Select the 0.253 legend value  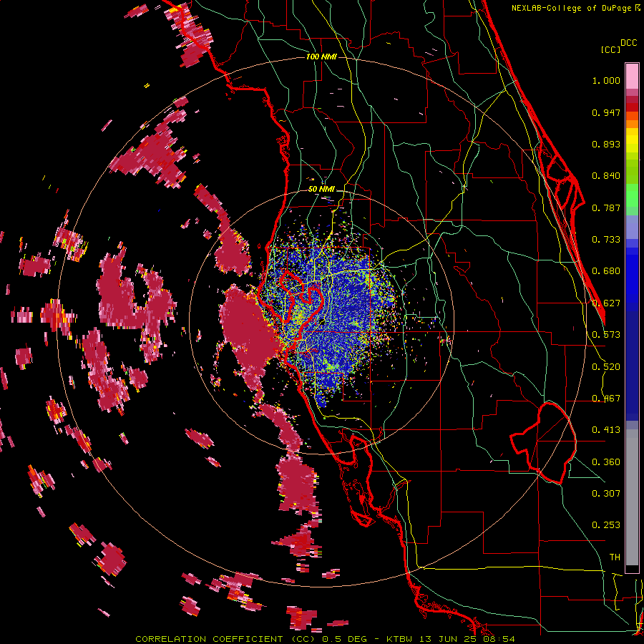606,525
